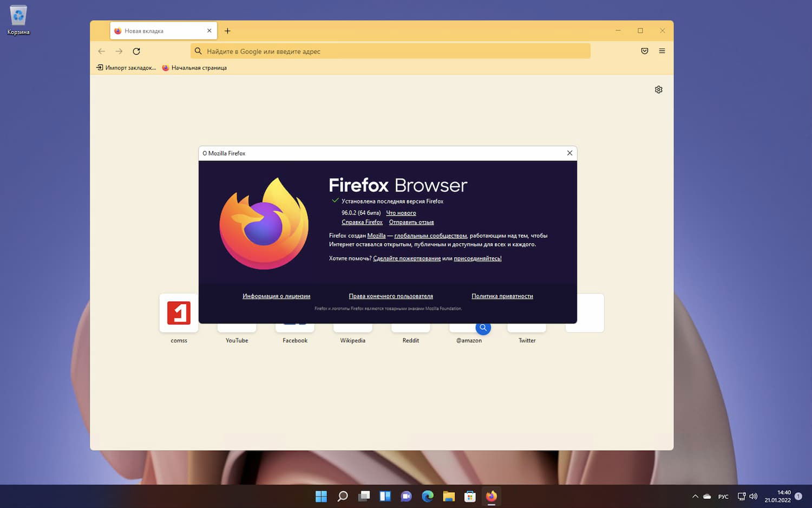Maximize the Firefox browser window
The width and height of the screenshot is (812, 508).
[640, 31]
